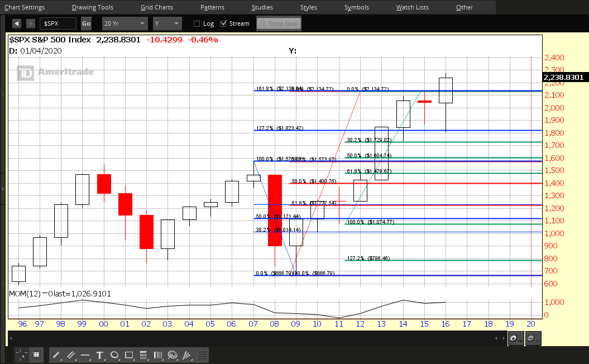This screenshot has width=589, height=364.
Task: Click the year 09 axis label
Action: click(x=296, y=324)
